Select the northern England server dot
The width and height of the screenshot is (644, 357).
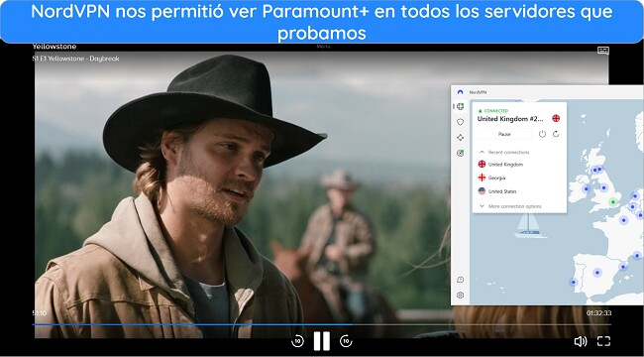click(603, 187)
